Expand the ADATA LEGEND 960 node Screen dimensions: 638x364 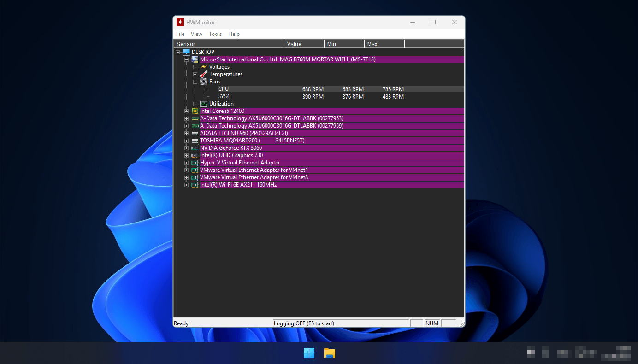tap(186, 133)
